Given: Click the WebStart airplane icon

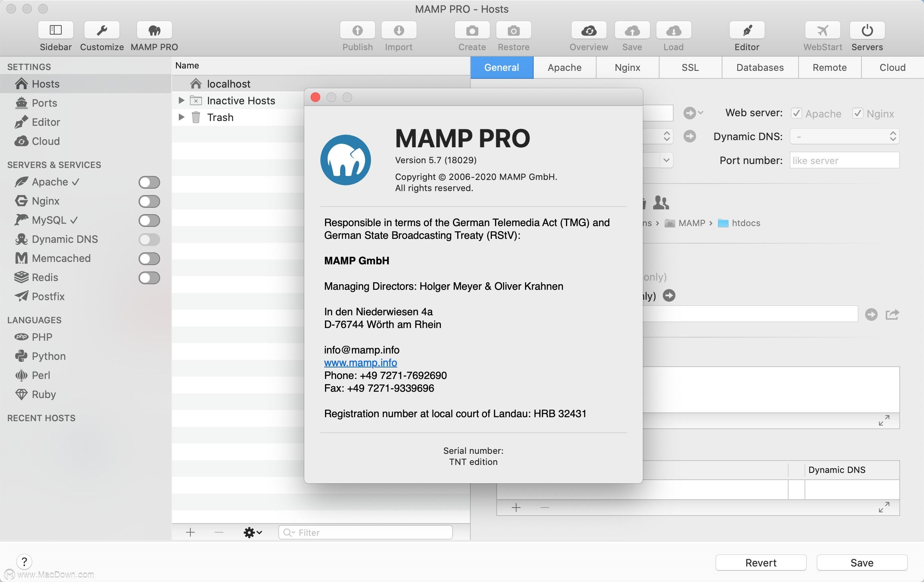Looking at the screenshot, I should tap(822, 30).
